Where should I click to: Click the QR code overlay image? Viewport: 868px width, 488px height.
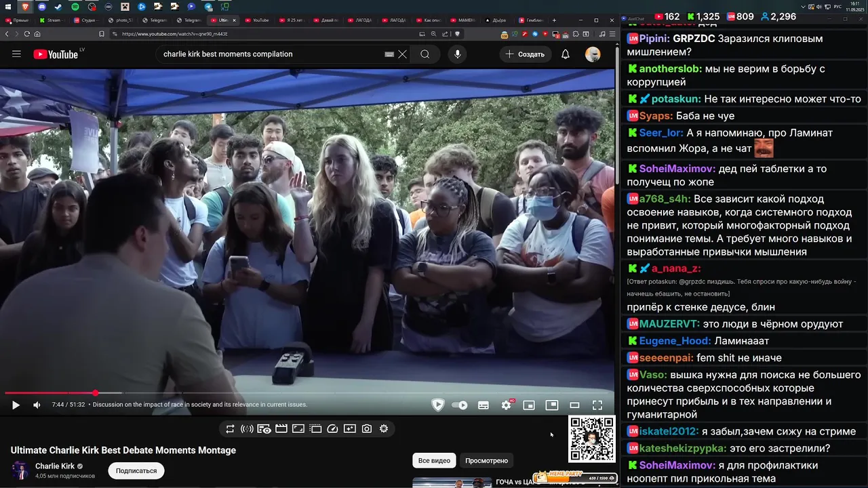point(592,439)
